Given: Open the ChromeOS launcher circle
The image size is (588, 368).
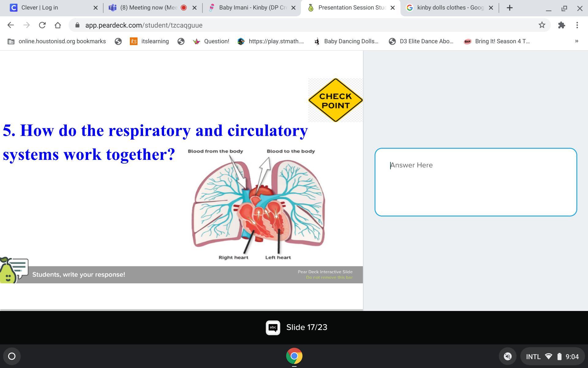Looking at the screenshot, I should (x=12, y=356).
